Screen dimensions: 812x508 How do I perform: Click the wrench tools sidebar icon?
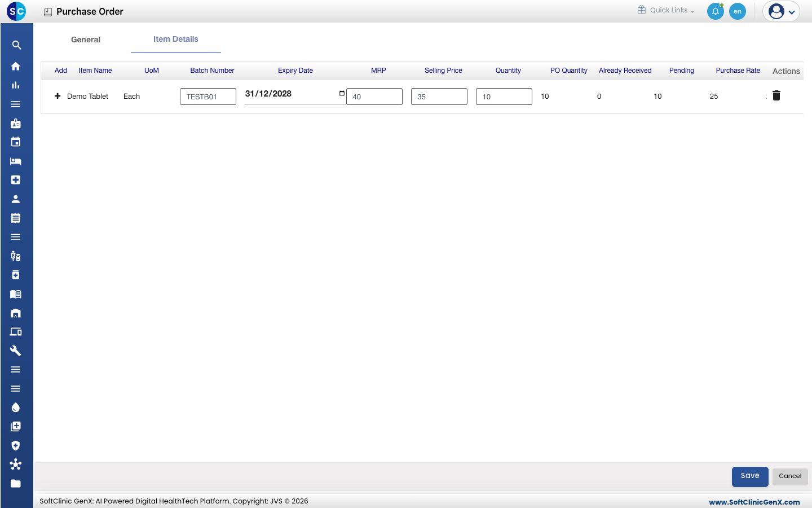[16, 351]
